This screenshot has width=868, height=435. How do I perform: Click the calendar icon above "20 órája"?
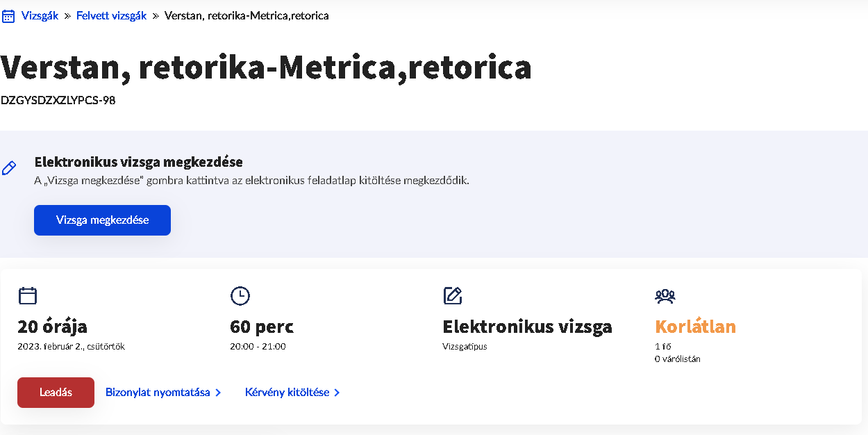(x=28, y=296)
